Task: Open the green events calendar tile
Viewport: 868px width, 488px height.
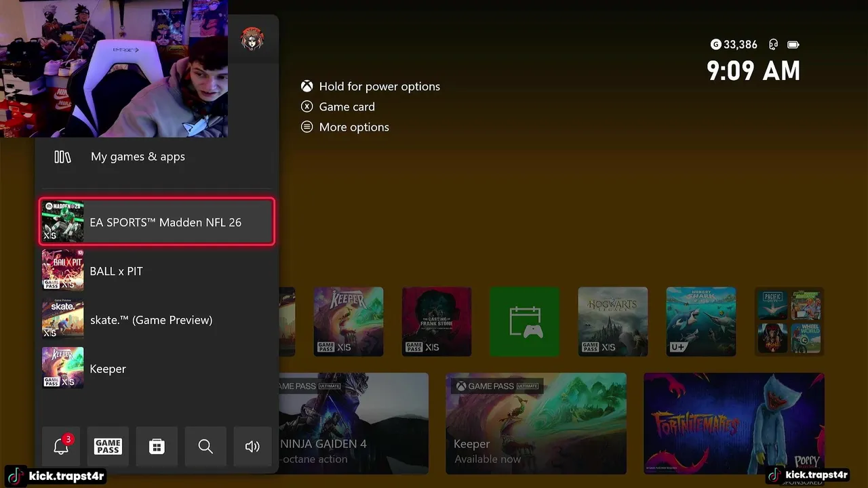Action: pos(525,321)
